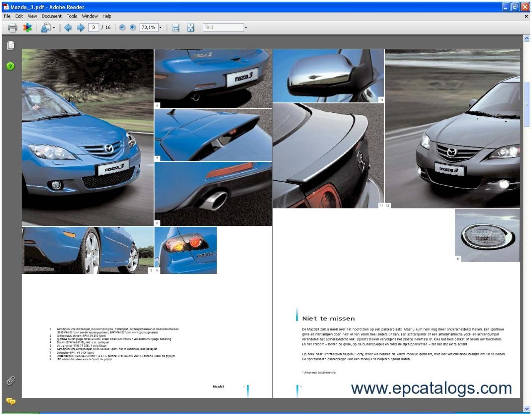Viewport: 532px width, 414px height.
Task: Open the Find options dropdown arrow
Action: click(x=246, y=27)
